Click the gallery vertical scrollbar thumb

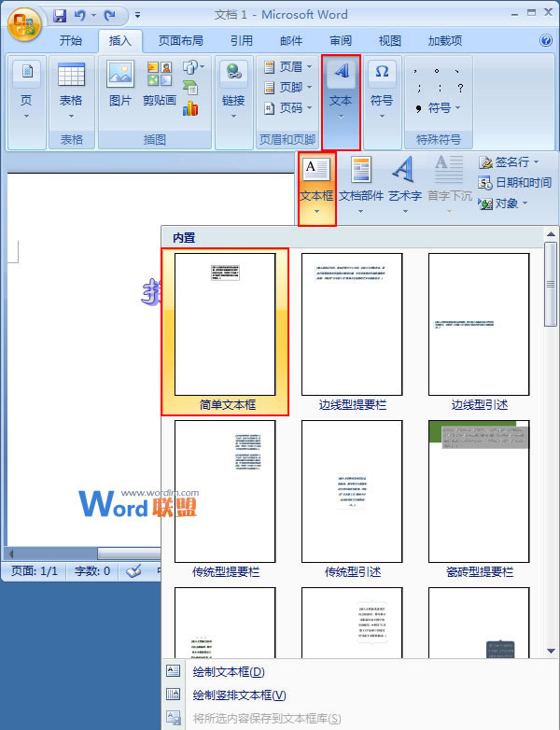coord(551,284)
